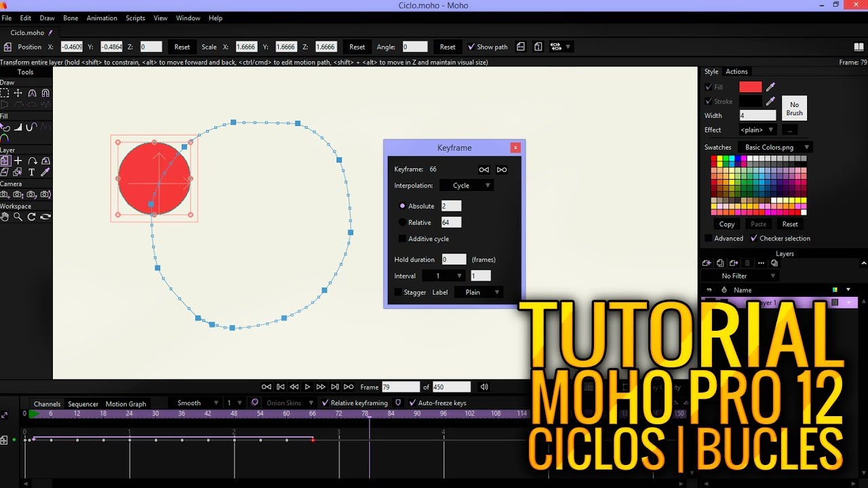Pick stroke color with the Stroke eyedropper
Viewport: 868px width, 488px height.
[770, 101]
